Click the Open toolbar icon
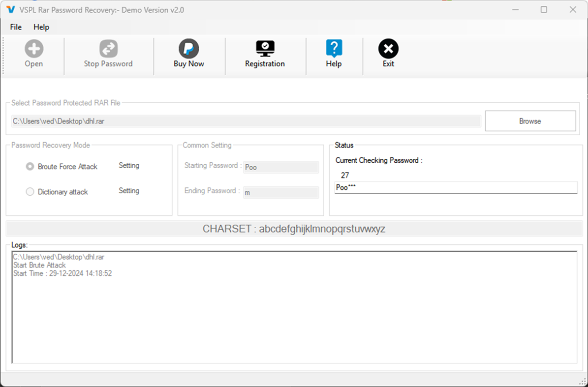The height and width of the screenshot is (387, 588). (x=33, y=49)
